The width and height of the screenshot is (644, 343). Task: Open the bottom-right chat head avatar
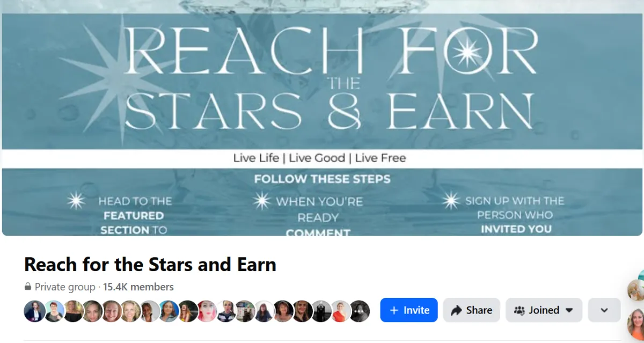click(x=636, y=324)
